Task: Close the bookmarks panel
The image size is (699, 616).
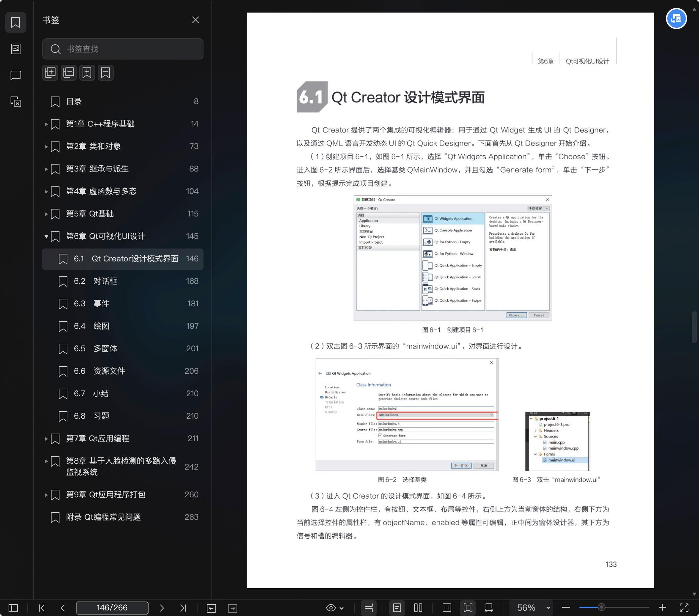Action: 195,20
